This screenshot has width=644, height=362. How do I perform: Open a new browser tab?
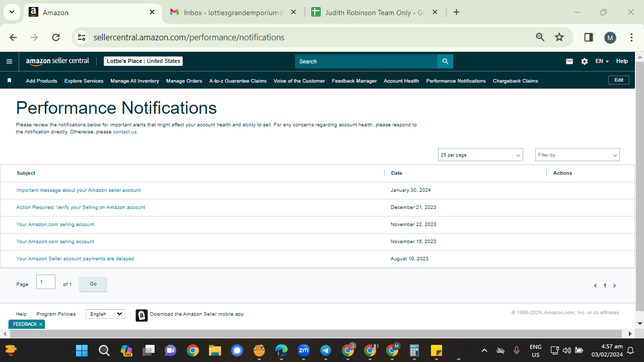[x=456, y=12]
